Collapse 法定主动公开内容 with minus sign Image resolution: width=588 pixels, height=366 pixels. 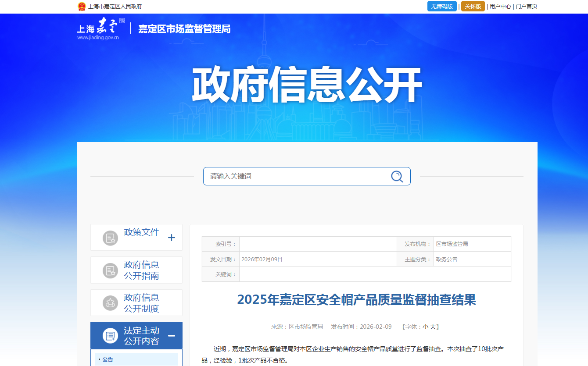coord(172,336)
